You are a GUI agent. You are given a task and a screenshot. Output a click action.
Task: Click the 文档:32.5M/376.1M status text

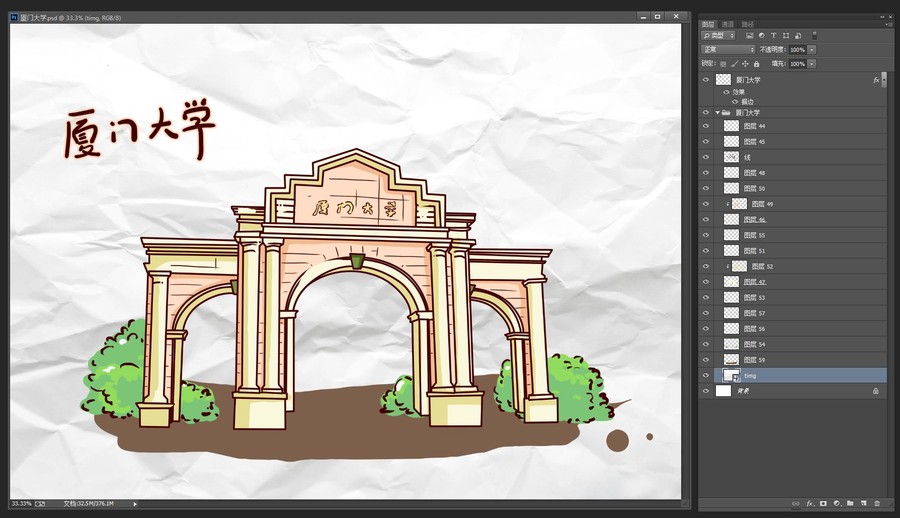pyautogui.click(x=88, y=504)
